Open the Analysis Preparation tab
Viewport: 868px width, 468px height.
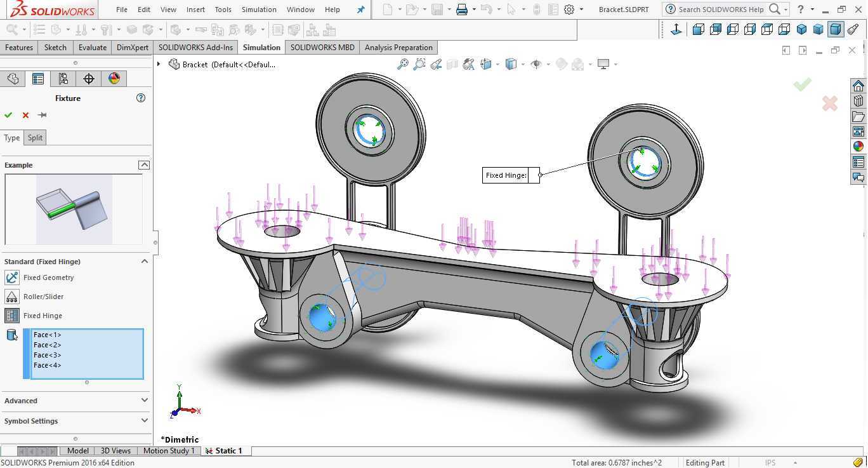(x=398, y=48)
